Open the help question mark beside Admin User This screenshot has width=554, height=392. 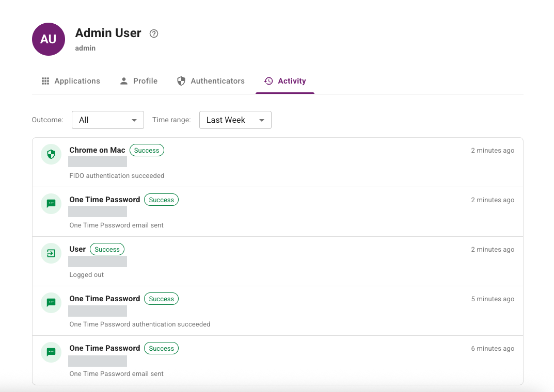(154, 34)
